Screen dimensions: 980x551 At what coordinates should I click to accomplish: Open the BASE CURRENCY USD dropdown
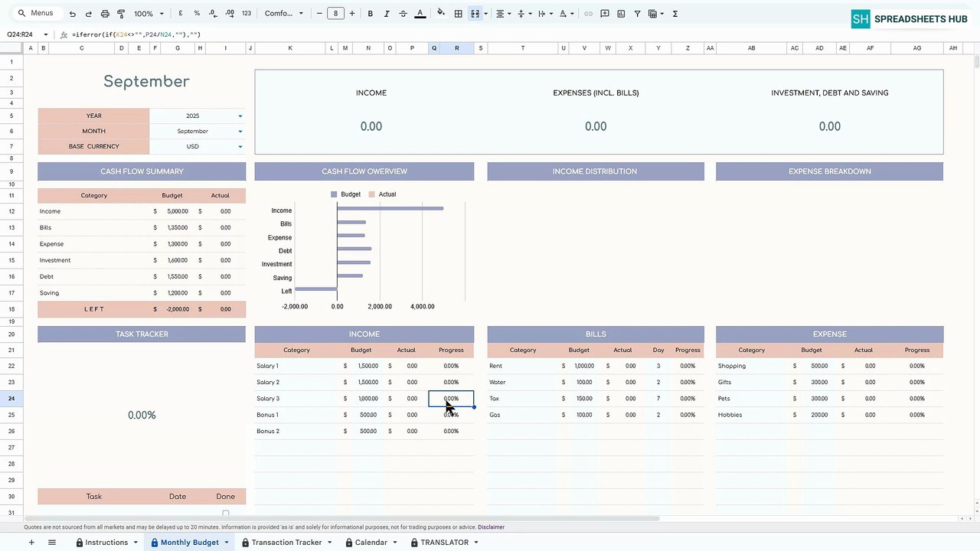point(240,147)
